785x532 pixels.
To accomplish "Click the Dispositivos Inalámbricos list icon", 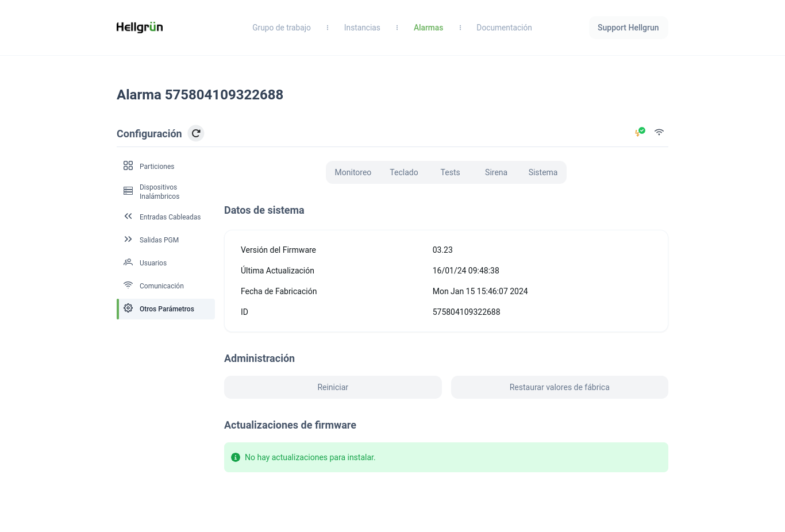I will point(128,191).
